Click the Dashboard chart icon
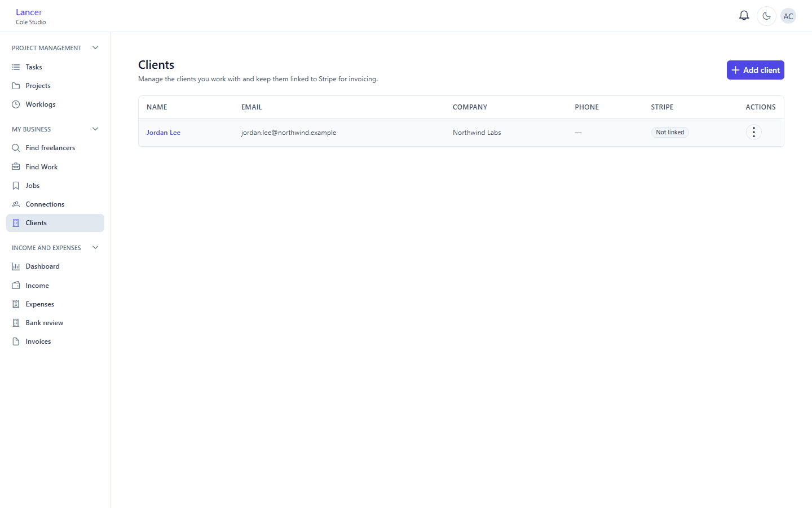The image size is (812, 508). 16,266
